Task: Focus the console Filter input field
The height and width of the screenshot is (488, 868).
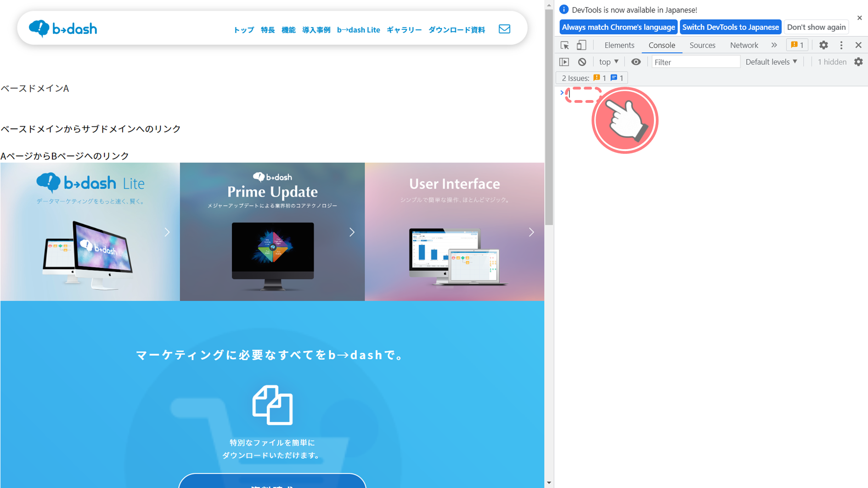Action: [x=696, y=62]
